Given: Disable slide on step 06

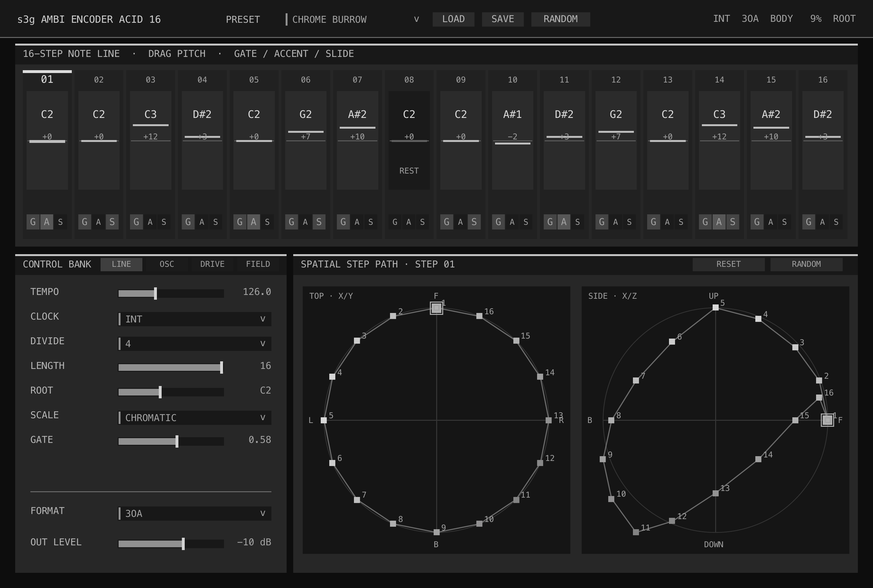Looking at the screenshot, I should pos(319,222).
